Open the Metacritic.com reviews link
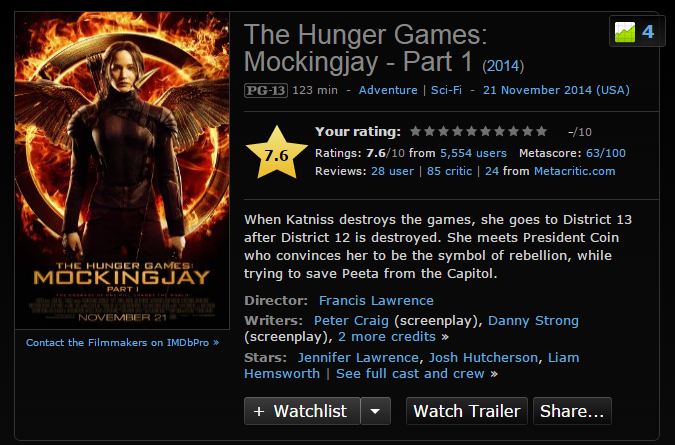 pos(574,171)
